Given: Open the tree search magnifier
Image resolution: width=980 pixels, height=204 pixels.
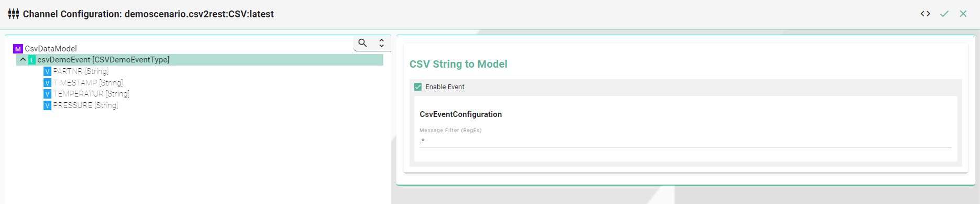Looking at the screenshot, I should [362, 43].
